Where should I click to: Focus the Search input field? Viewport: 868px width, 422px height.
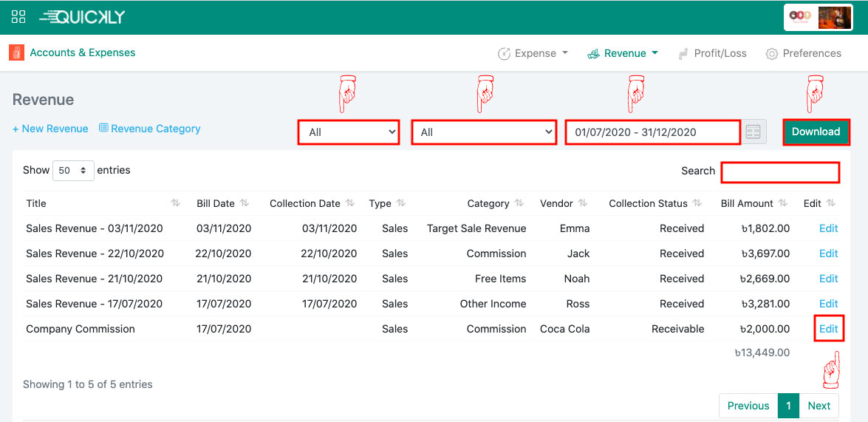780,172
